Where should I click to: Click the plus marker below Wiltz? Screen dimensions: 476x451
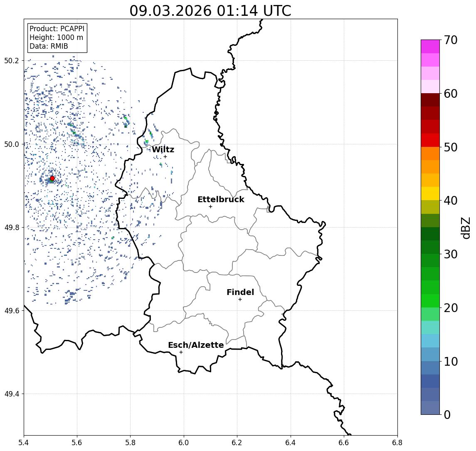click(x=165, y=156)
